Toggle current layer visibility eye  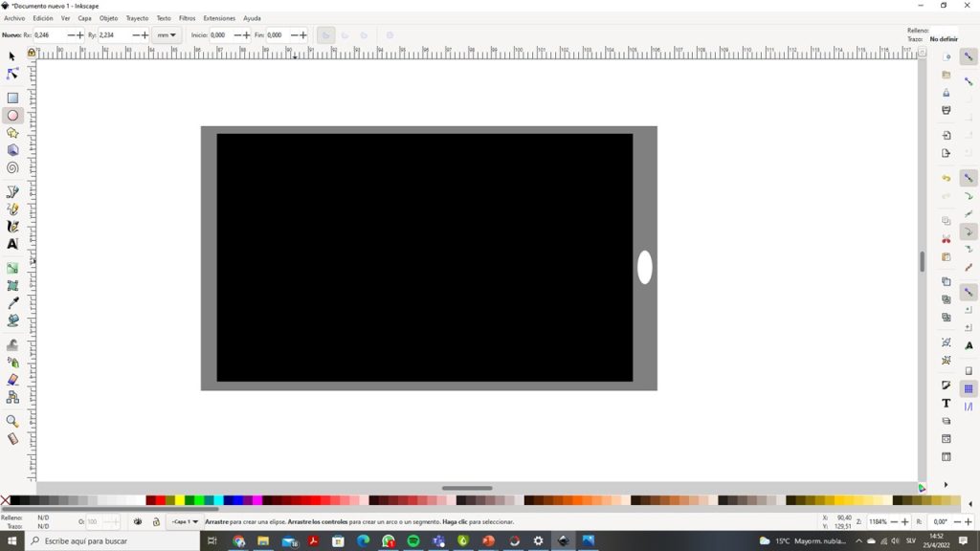[x=138, y=521]
